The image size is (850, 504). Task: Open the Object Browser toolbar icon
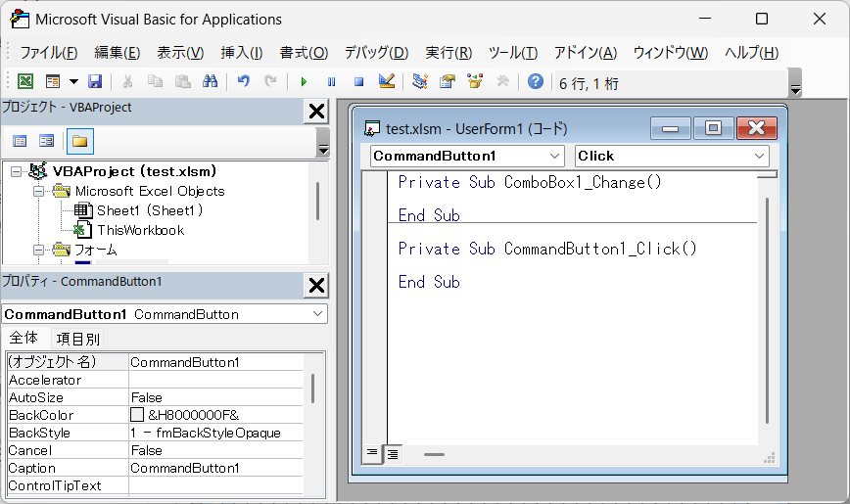pos(475,82)
